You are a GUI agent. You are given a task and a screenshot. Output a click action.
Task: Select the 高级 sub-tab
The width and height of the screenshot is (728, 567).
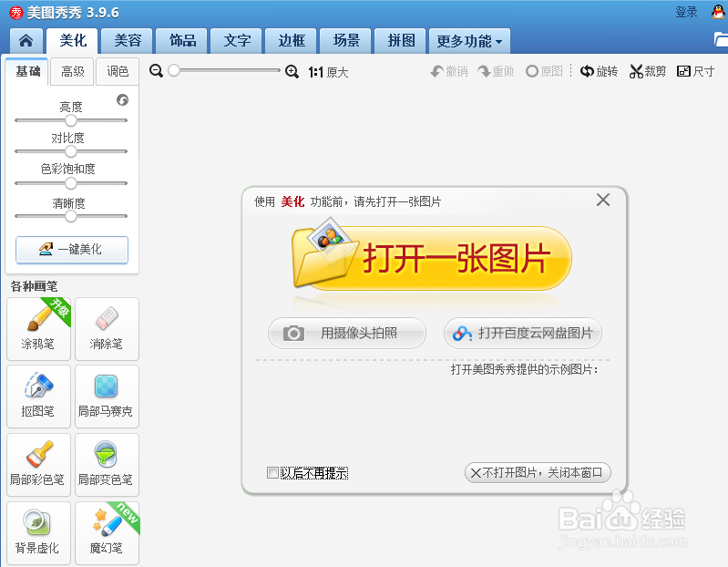[72, 71]
